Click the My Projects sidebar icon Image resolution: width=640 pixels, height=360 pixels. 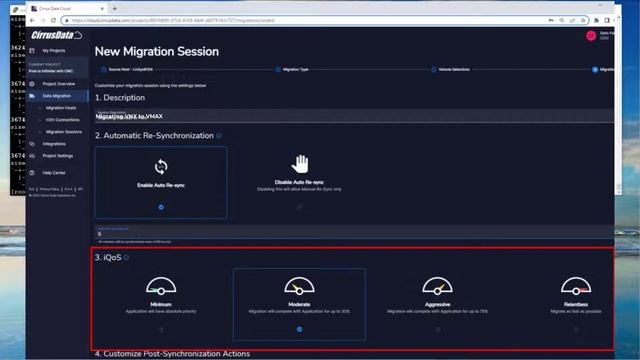click(x=32, y=51)
